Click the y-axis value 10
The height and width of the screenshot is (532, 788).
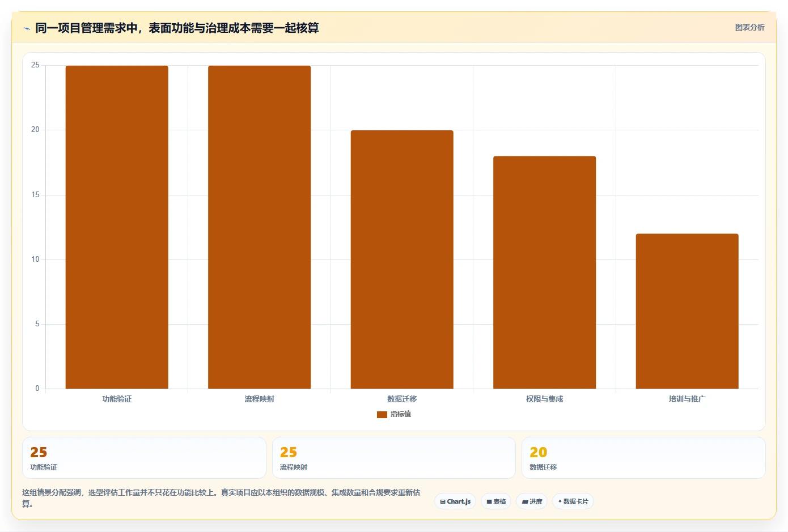coord(35,259)
